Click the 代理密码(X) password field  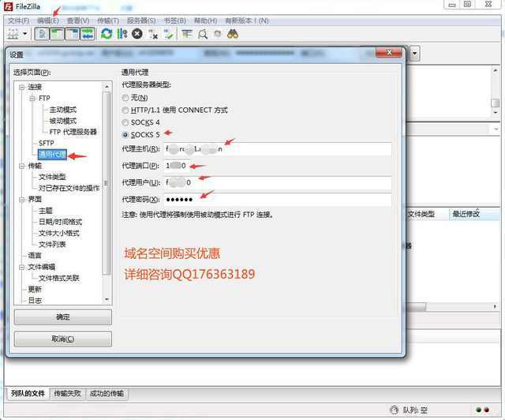(278, 200)
